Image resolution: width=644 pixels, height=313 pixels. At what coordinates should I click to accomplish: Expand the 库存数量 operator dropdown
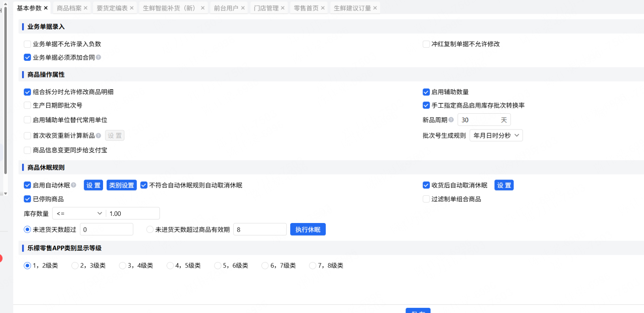coord(79,214)
